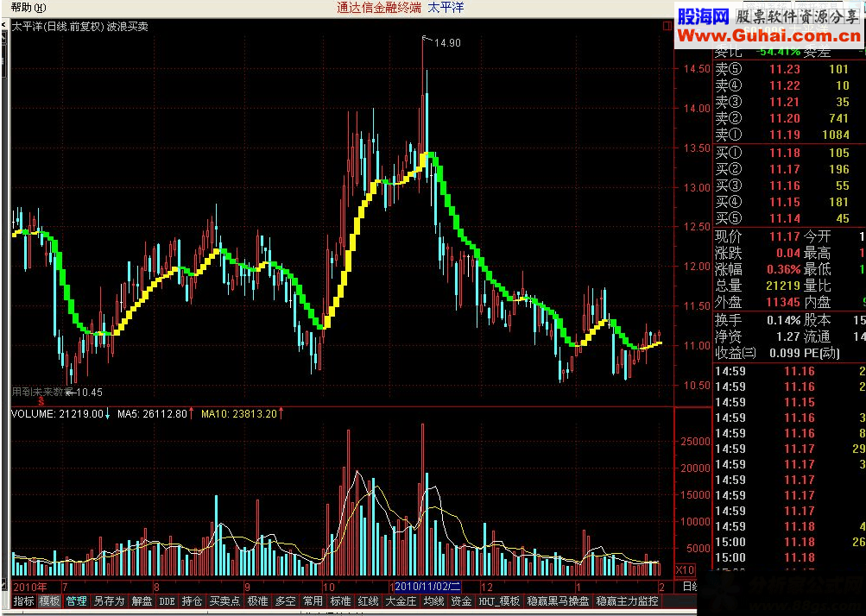Viewport: 866px width, 616px height.
Task: Click the 2010/11/02/二 date marker
Action: pos(428,586)
